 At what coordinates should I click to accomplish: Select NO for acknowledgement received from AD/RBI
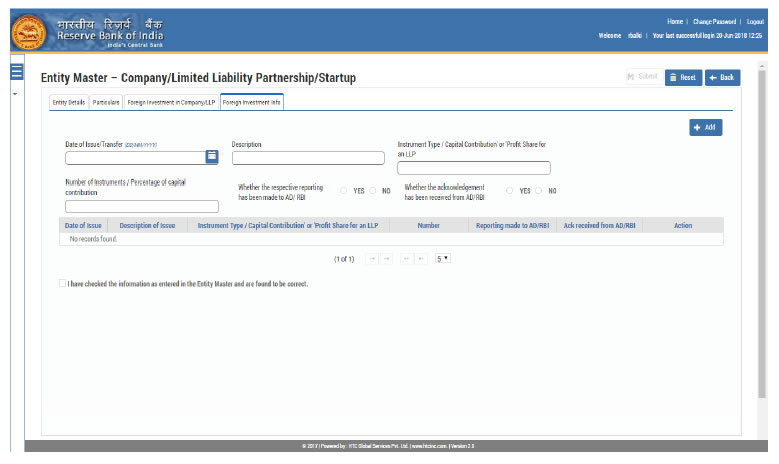click(x=539, y=190)
